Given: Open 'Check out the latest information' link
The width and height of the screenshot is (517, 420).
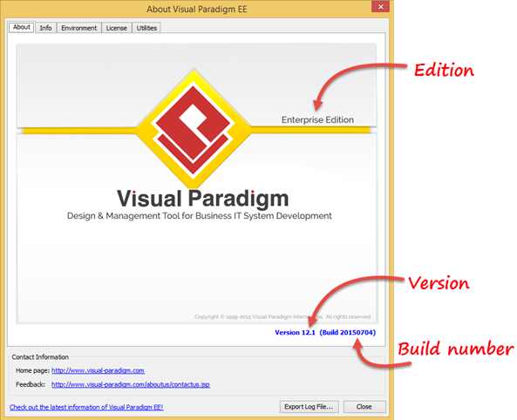Looking at the screenshot, I should tap(86, 407).
